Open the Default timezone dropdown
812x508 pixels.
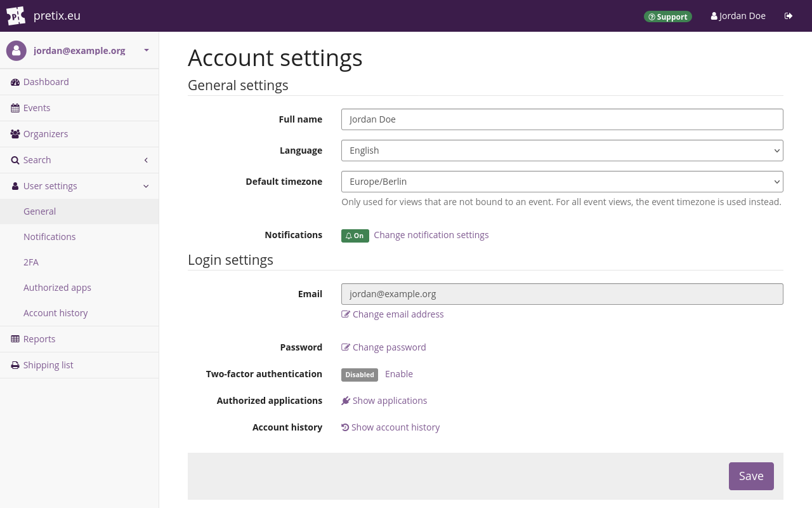pyautogui.click(x=562, y=182)
